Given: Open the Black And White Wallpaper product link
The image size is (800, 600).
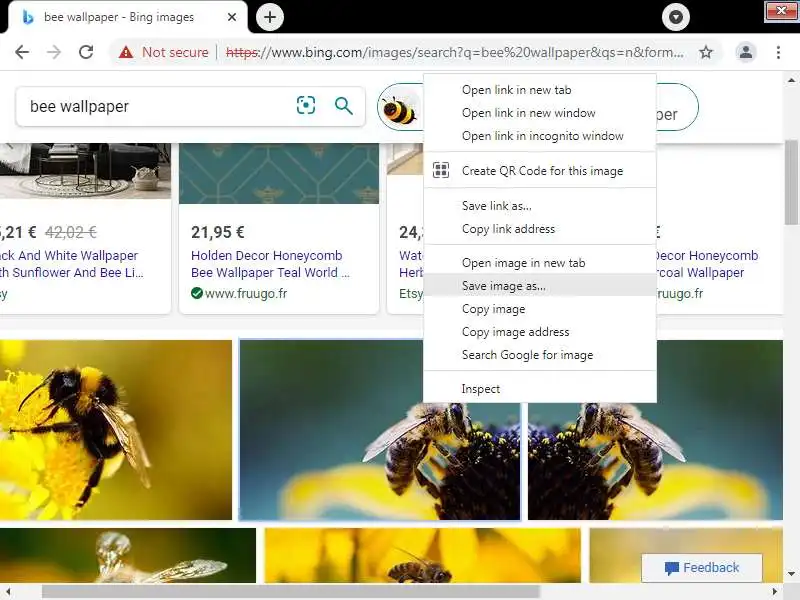Looking at the screenshot, I should tap(72, 264).
